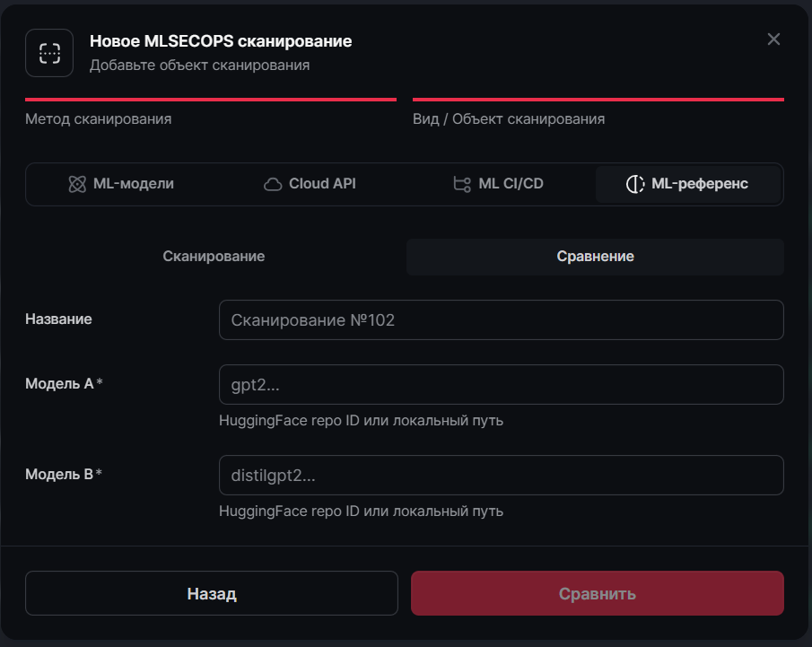Image resolution: width=812 pixels, height=647 pixels.
Task: Click the half-circle icon beside ML-референс
Action: pyautogui.click(x=635, y=184)
